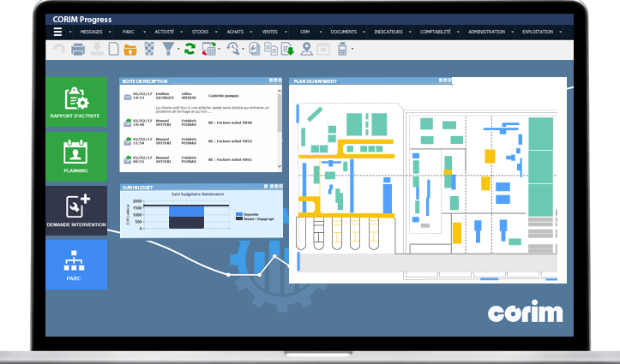
Task: Apply the funnel filter tool
Action: pos(168,49)
